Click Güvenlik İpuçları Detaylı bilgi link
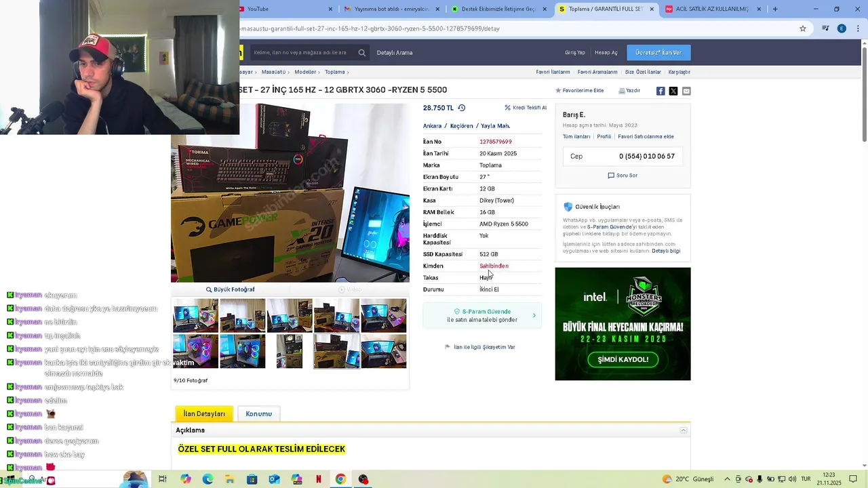The image size is (868, 488). pyautogui.click(x=666, y=251)
